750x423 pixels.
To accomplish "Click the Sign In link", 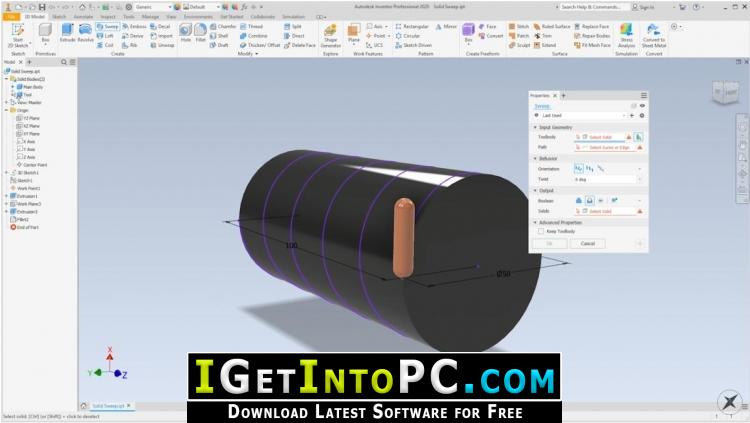I will (643, 7).
